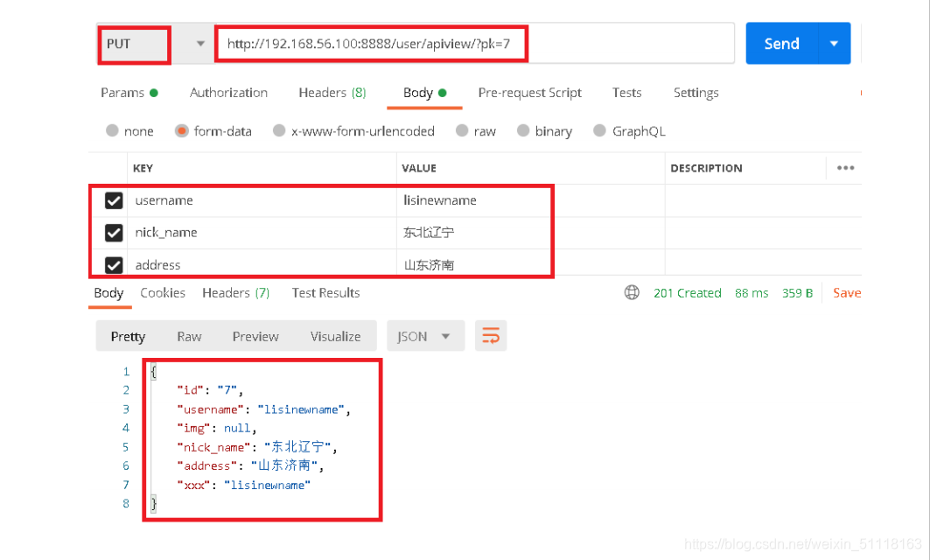This screenshot has height=560, width=930.
Task: Switch to Visualize response view
Action: click(x=336, y=336)
